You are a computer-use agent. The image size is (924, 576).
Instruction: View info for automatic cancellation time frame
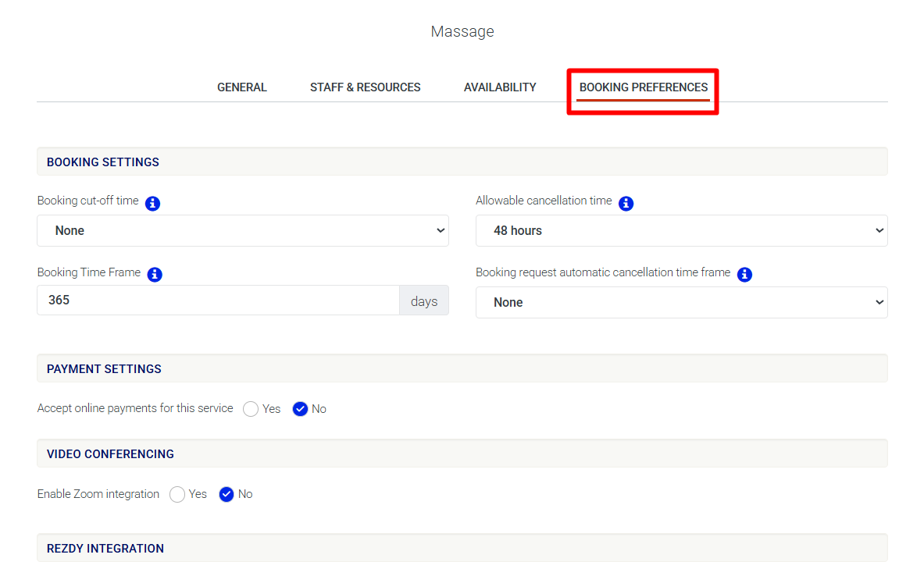744,275
